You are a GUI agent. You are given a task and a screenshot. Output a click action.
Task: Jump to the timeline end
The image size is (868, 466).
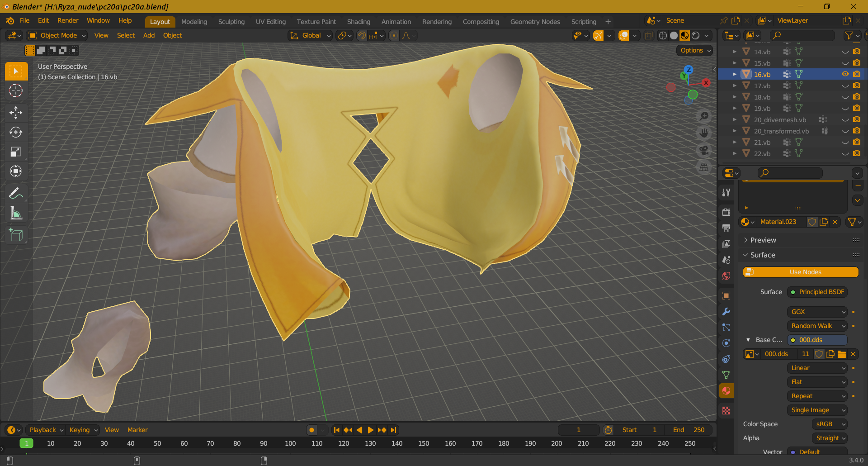point(393,430)
